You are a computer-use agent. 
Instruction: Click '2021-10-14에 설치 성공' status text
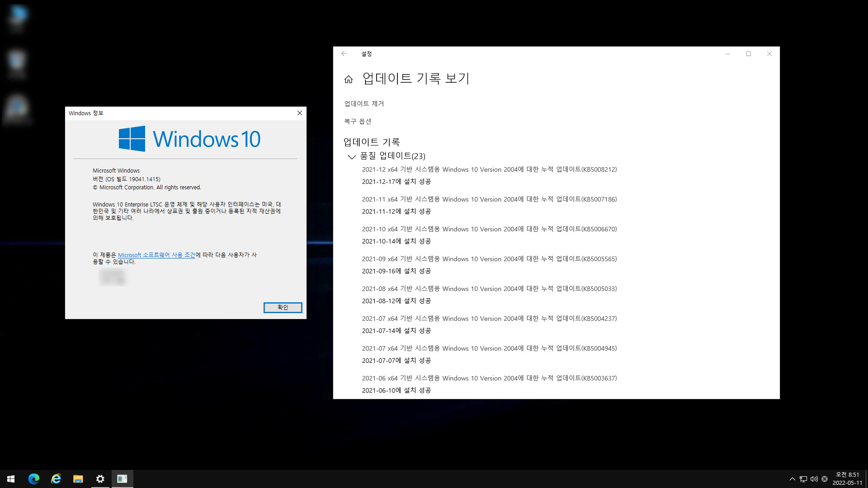[396, 241]
